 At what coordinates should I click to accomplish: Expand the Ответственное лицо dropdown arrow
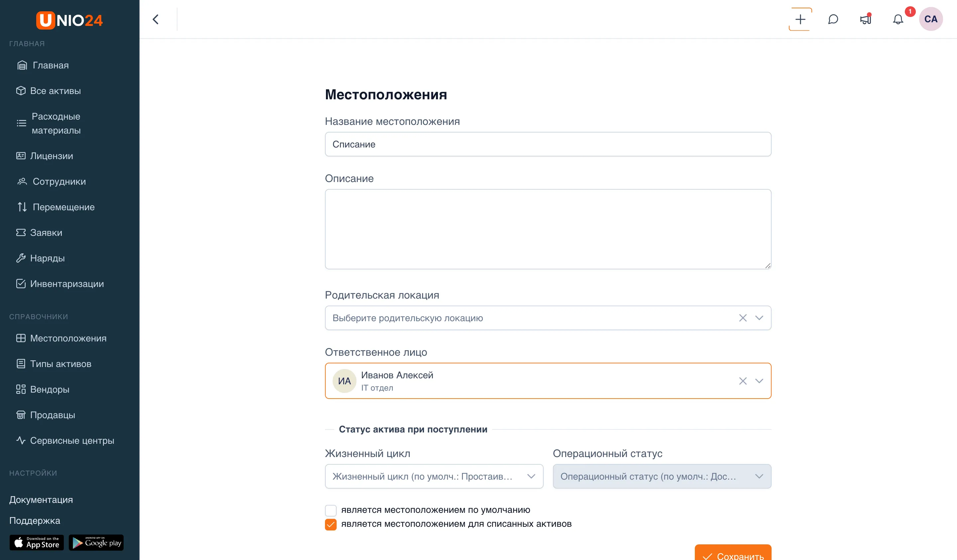[759, 381]
